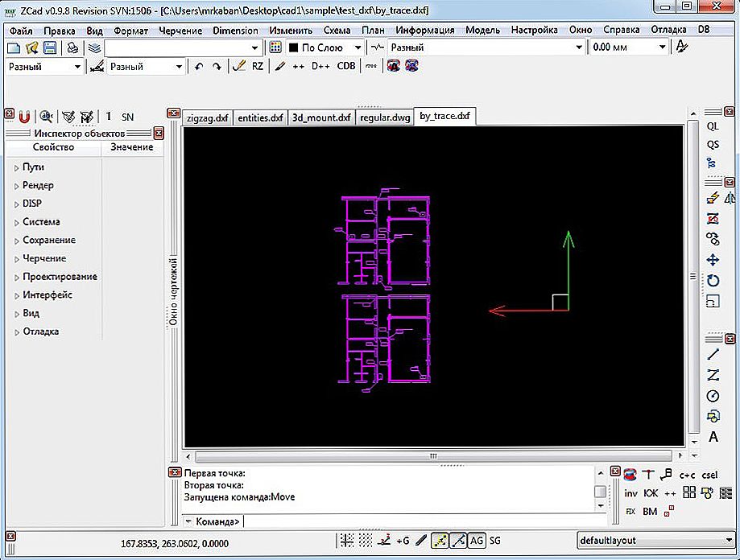Viewport: 740px width, 560px height.
Task: Click the BM button
Action: [x=650, y=512]
